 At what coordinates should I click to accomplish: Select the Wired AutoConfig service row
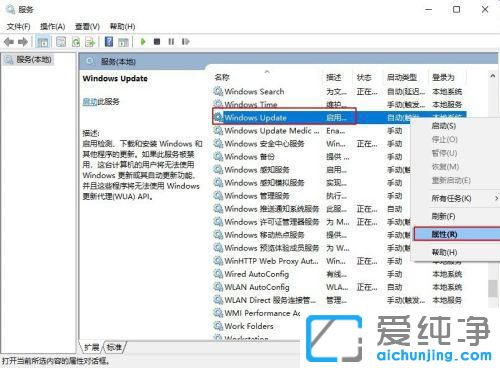tap(339, 274)
